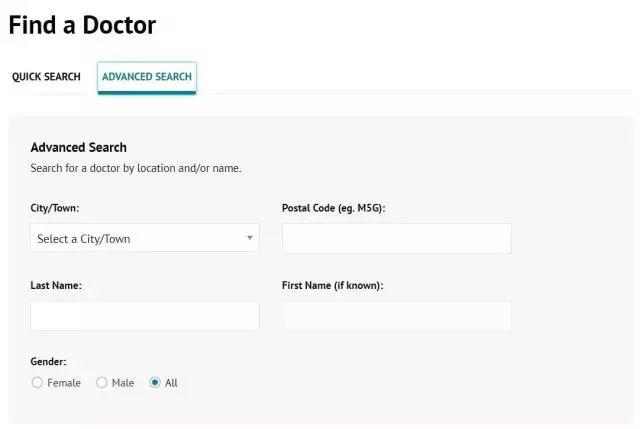640x429 pixels.
Task: Click the Advanced Search section heading
Action: (79, 148)
